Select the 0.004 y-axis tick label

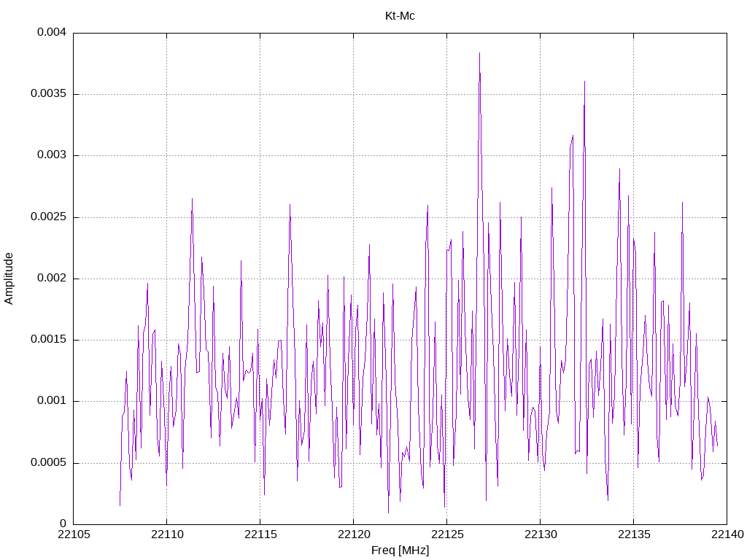(52, 32)
